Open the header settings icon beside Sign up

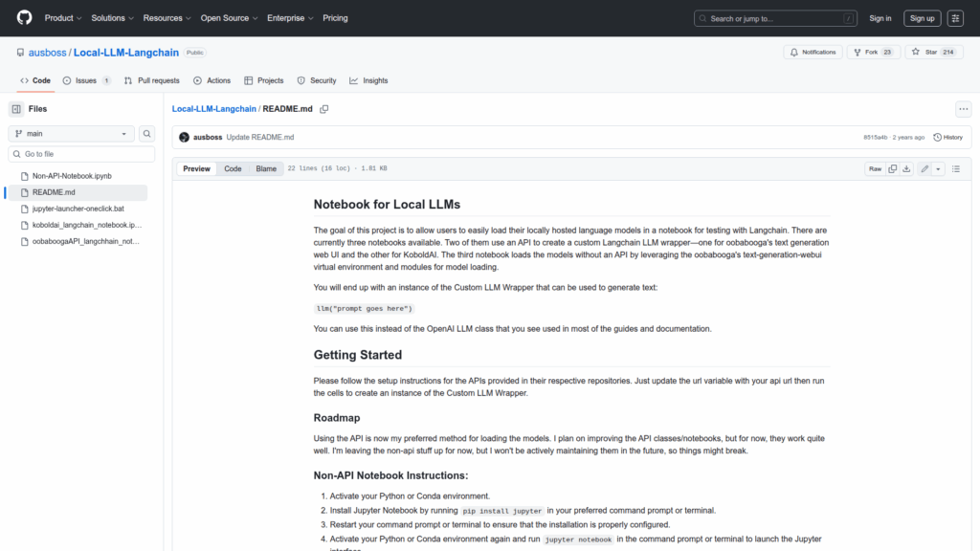[x=955, y=18]
